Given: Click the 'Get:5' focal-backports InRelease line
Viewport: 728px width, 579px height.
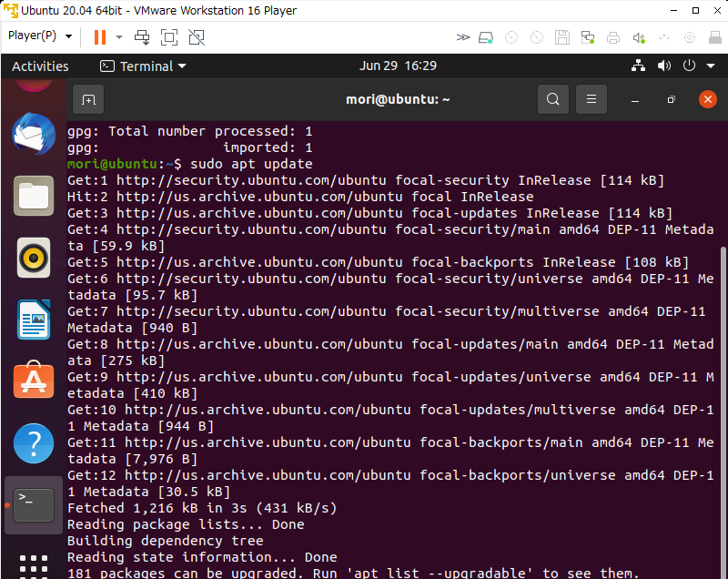Looking at the screenshot, I should tap(378, 262).
